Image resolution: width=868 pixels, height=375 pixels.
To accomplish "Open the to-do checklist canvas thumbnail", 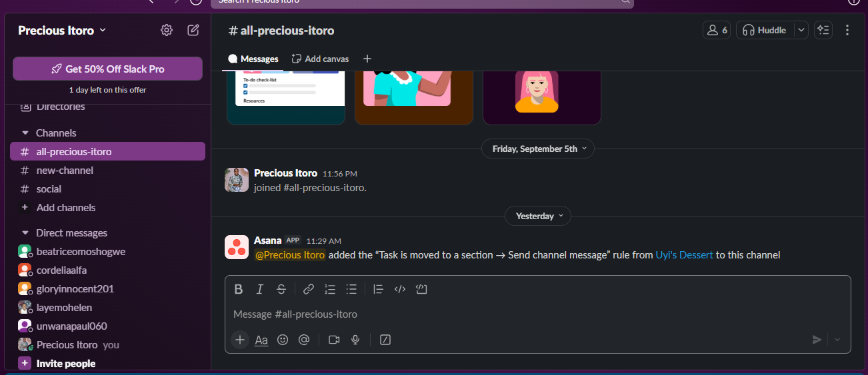I will [x=286, y=98].
